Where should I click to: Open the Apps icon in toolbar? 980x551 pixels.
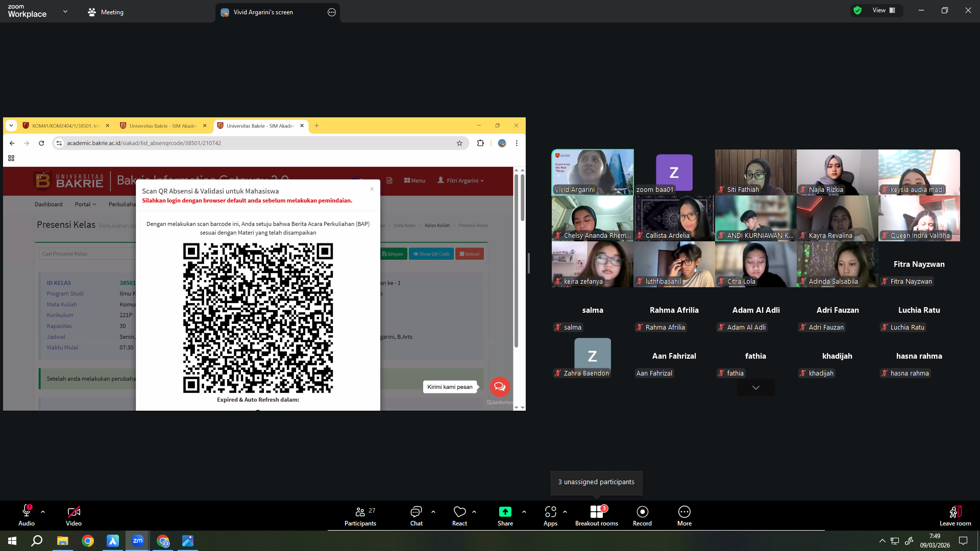tap(550, 516)
